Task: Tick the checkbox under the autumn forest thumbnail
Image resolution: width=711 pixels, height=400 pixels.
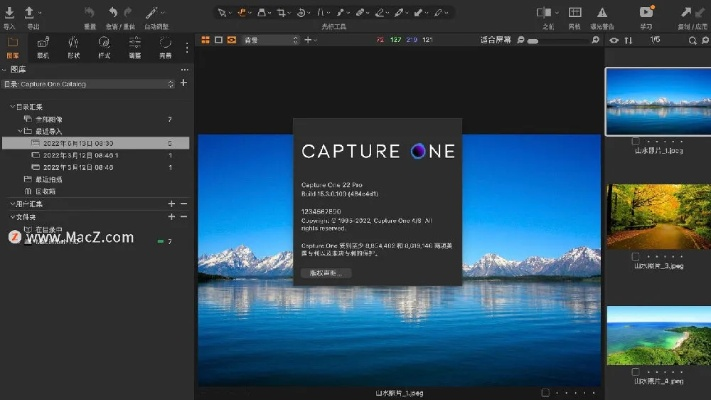Action: [x=635, y=255]
